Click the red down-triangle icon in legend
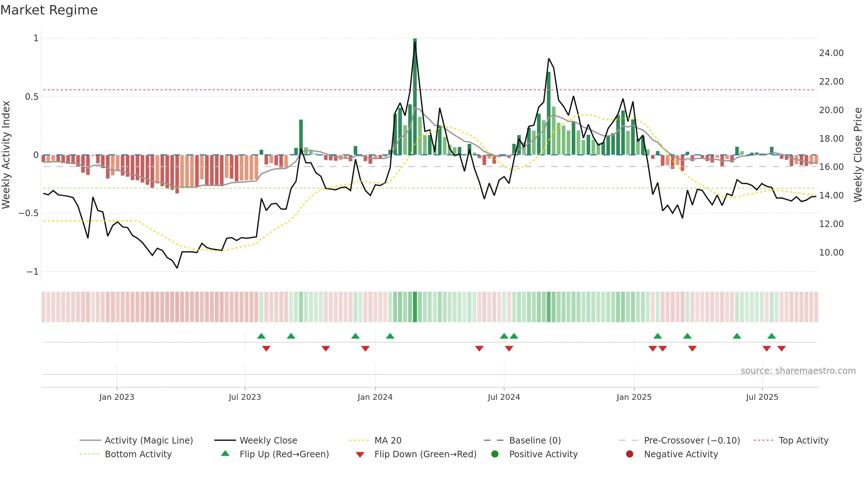 point(360,455)
